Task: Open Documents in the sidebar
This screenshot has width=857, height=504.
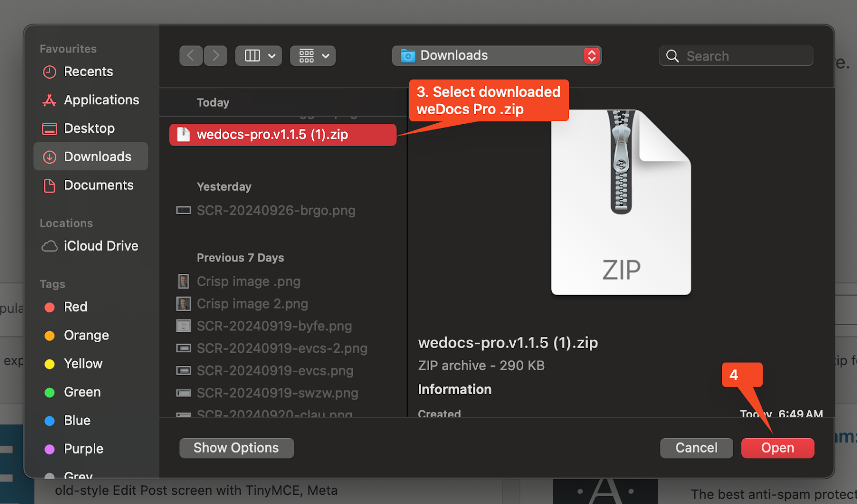Action: (x=99, y=185)
